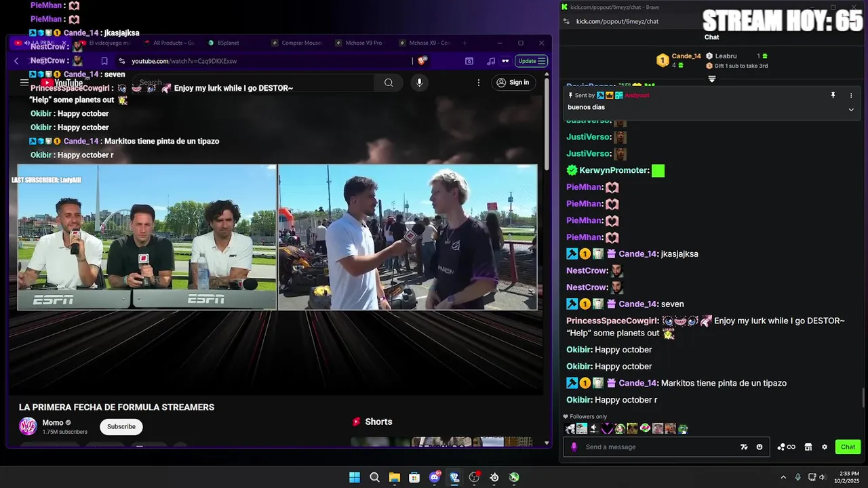Click the youtube.com address bar URL
The width and height of the screenshot is (868, 488).
[184, 61]
